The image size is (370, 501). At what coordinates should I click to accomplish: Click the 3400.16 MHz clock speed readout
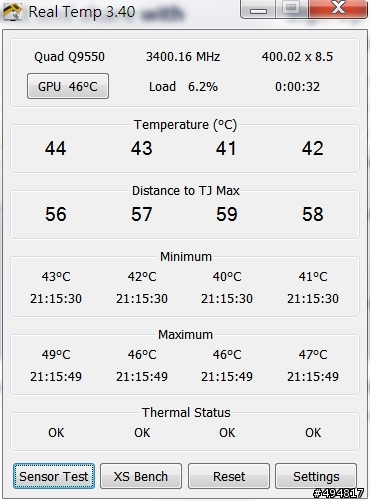pos(183,57)
